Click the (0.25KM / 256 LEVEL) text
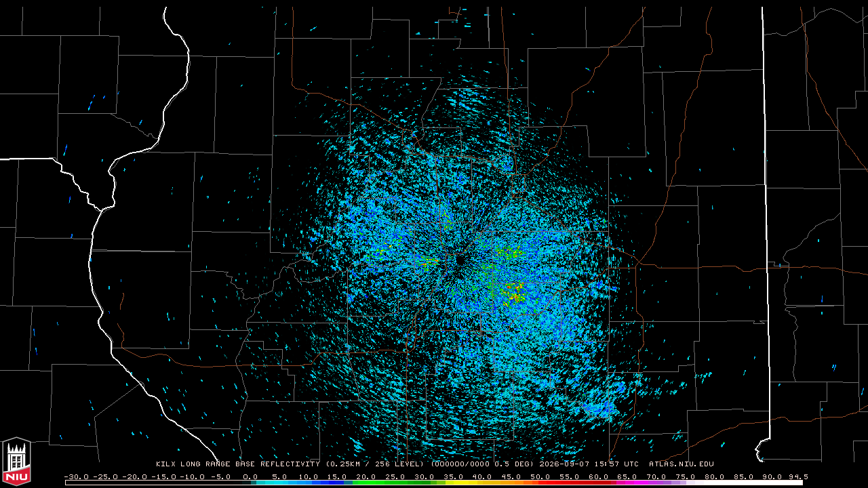Image resolution: width=868 pixels, height=488 pixels. pos(375,464)
